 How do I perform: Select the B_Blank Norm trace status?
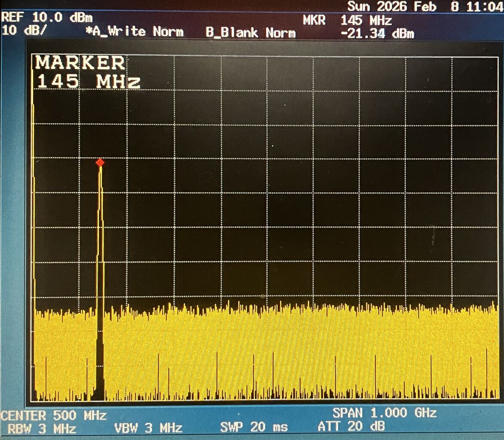tap(251, 33)
